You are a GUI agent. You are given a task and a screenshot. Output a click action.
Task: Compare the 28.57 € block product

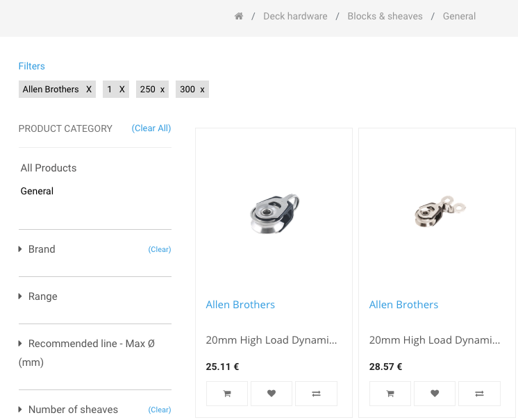point(479,394)
